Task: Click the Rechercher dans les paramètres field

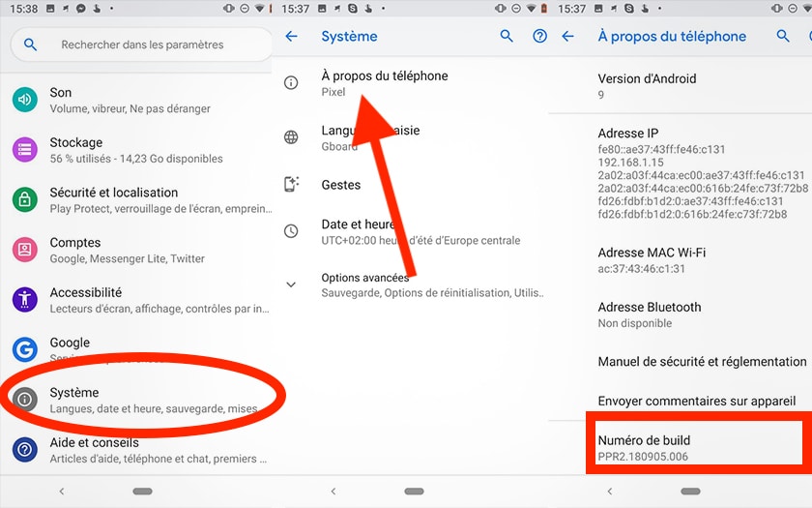Action: 142,45
